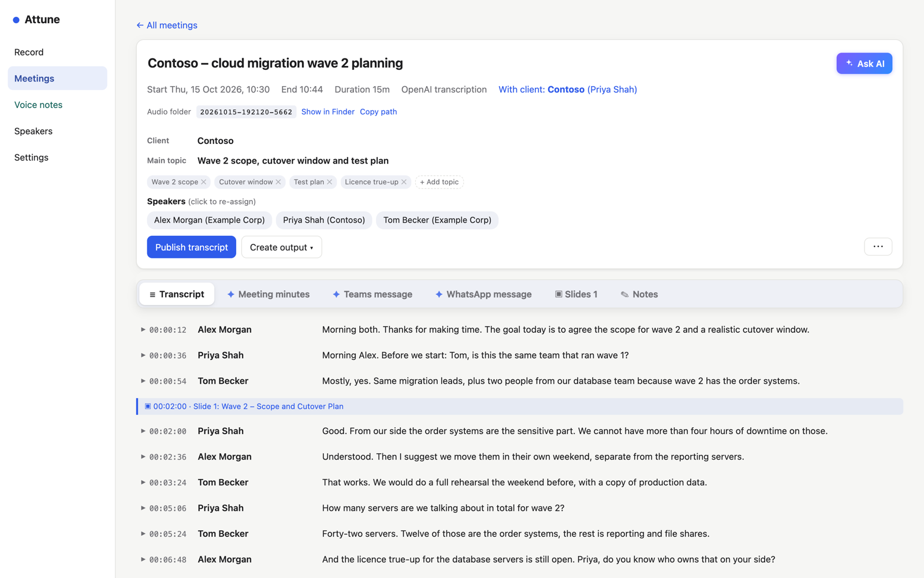The image size is (924, 578).
Task: Select Meetings in the sidebar
Action: point(57,79)
